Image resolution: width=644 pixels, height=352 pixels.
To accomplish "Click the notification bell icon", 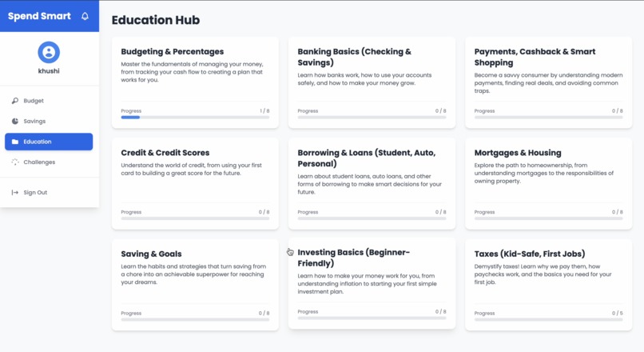I will coord(85,16).
